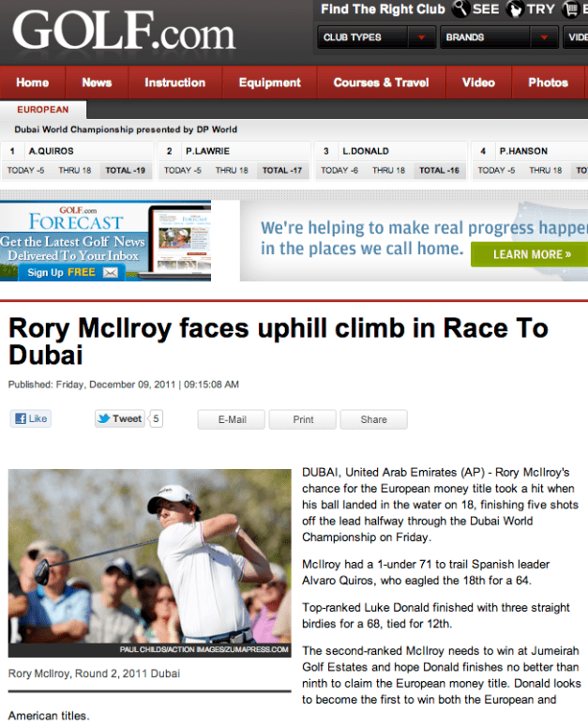Open the tweet count bubble
The image size is (588, 727).
pos(157,418)
